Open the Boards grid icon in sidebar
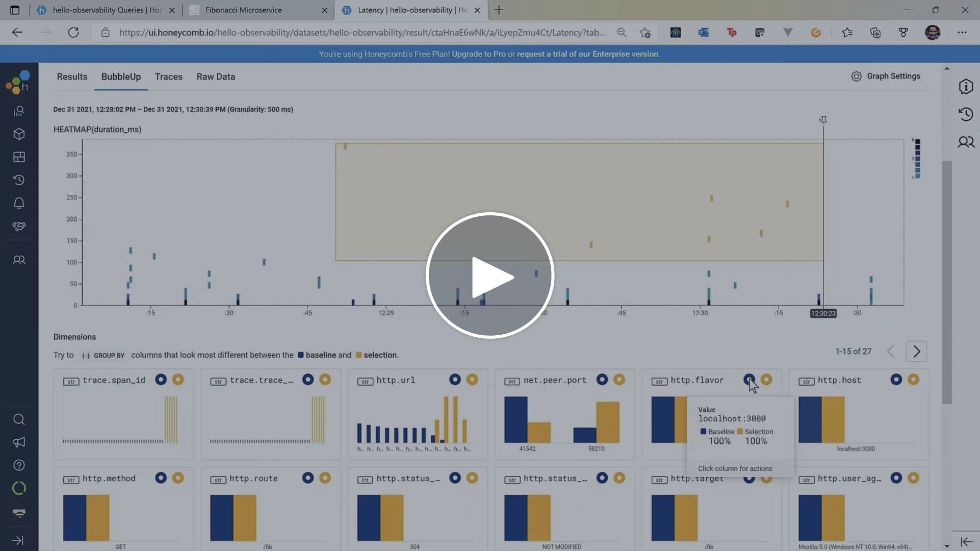The height and width of the screenshot is (551, 980). point(19,157)
